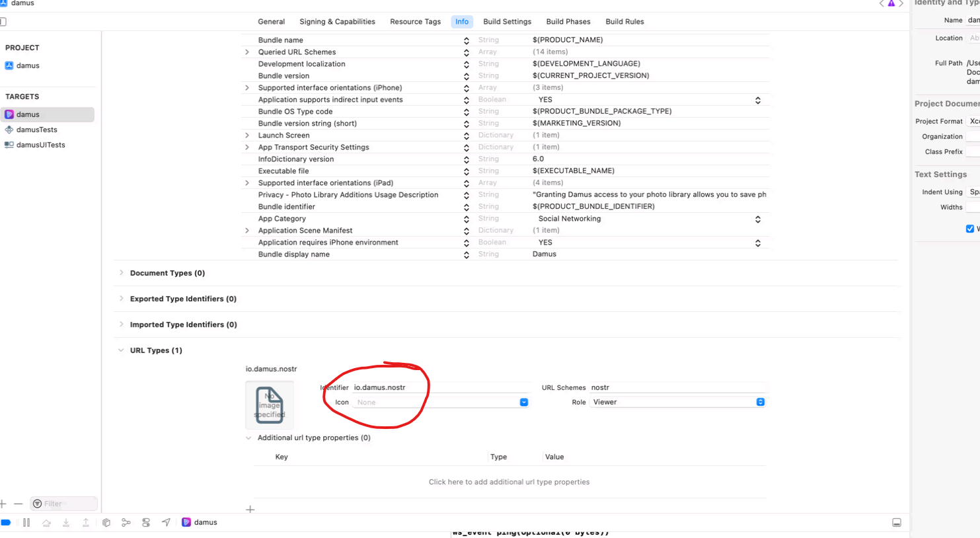This screenshot has width=980, height=538.
Task: Expand Imported Type Identifiers section
Action: 121,325
